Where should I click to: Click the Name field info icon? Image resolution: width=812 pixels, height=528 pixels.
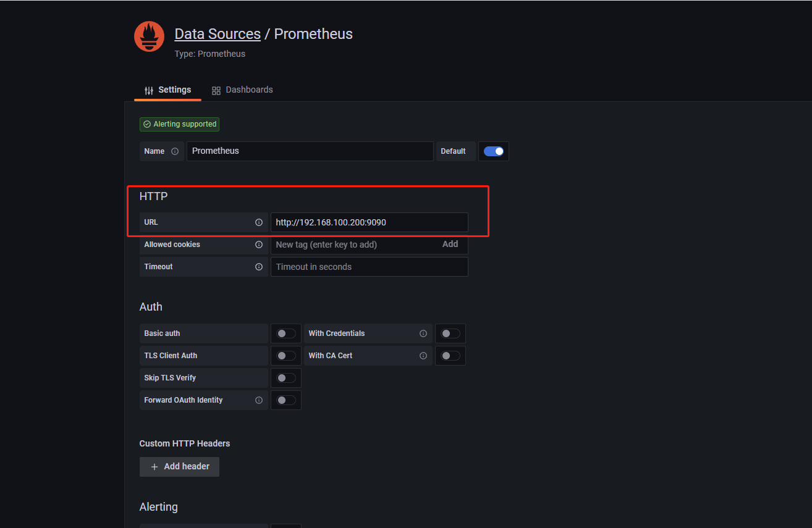[175, 151]
